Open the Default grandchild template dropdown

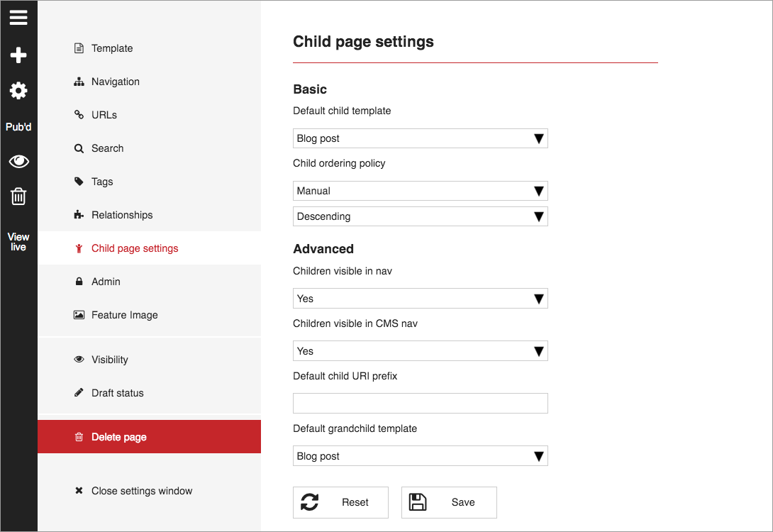pos(421,456)
